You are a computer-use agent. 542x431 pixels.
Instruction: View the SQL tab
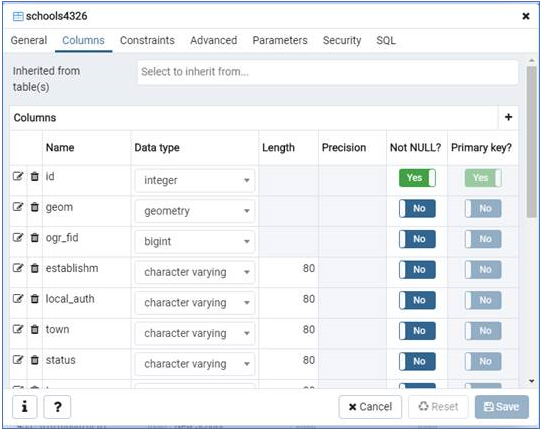(x=386, y=40)
